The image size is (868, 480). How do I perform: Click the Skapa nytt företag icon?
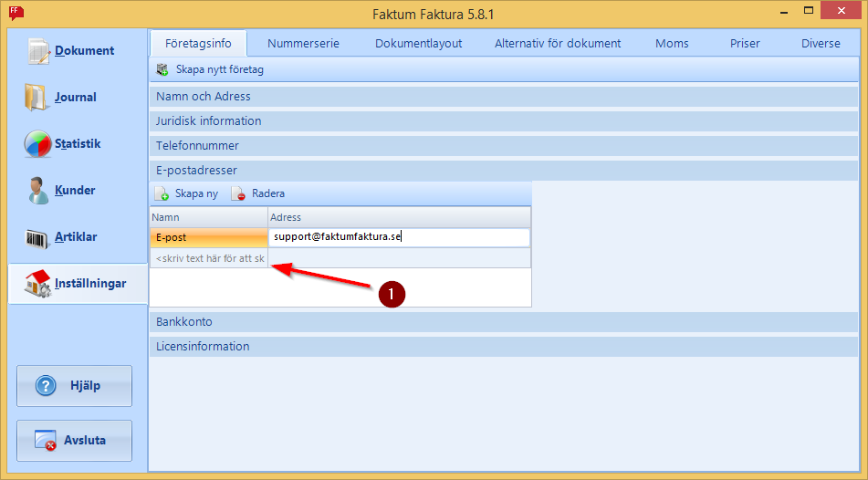point(162,69)
